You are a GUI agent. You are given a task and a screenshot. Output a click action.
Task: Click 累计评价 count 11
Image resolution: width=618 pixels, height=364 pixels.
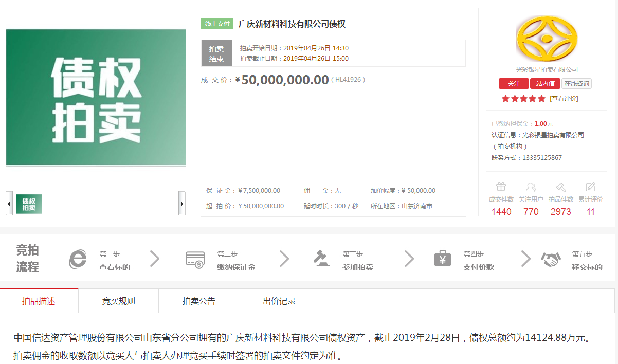pyautogui.click(x=591, y=211)
